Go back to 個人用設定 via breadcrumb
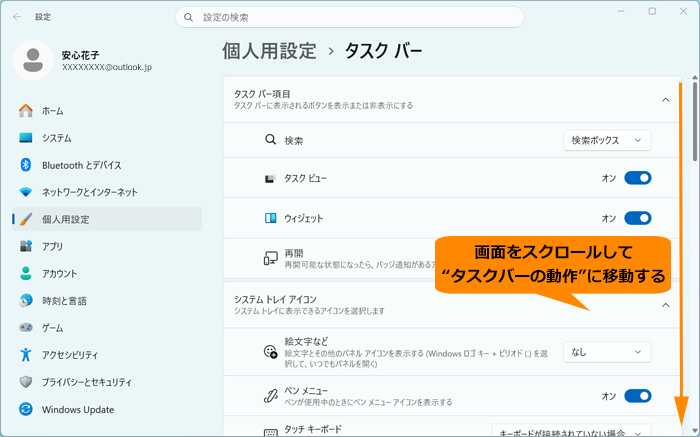The image size is (700, 437). (269, 51)
